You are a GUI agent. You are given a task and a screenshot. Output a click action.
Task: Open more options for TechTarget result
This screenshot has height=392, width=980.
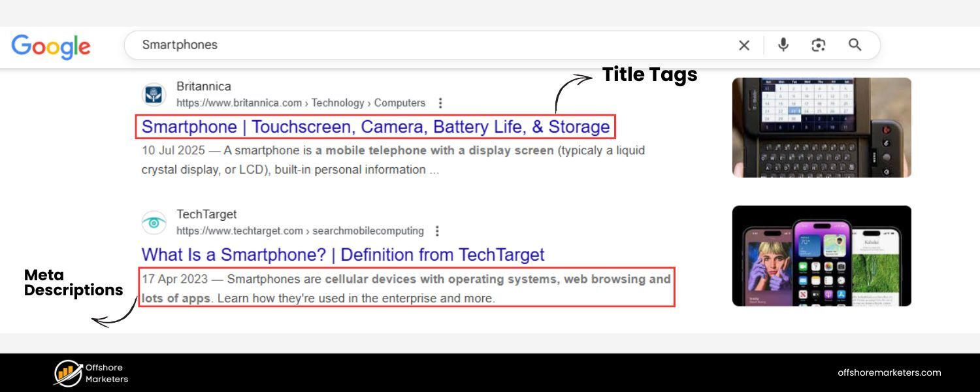[x=438, y=231]
